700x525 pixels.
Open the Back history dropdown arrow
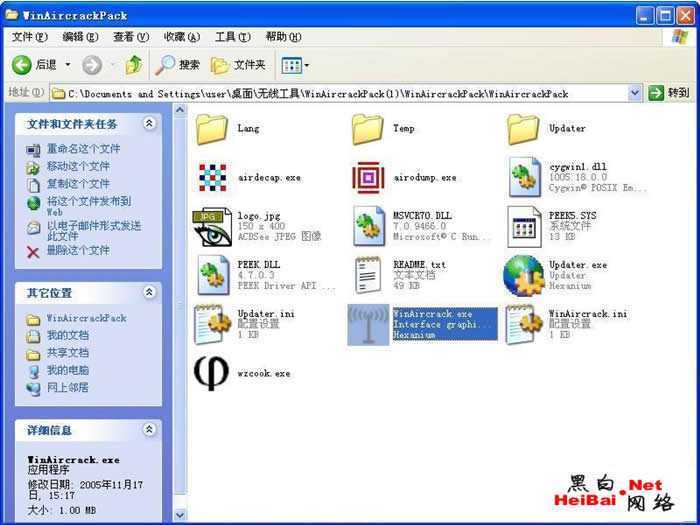click(68, 65)
